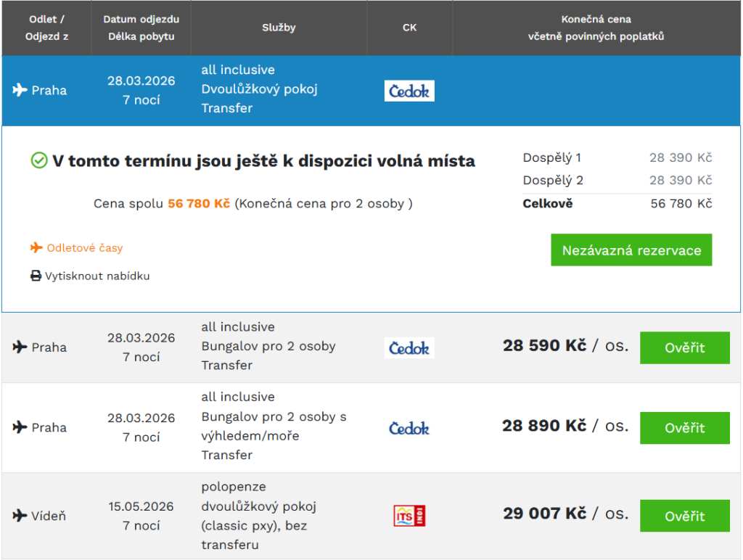Click the ITS agency logo in the Vídeň row

tap(409, 516)
